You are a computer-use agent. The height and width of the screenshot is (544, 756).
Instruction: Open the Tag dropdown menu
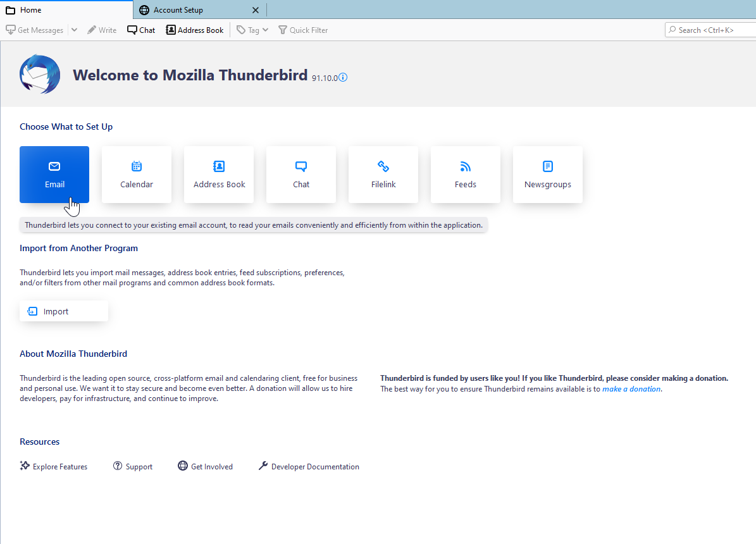pos(252,30)
